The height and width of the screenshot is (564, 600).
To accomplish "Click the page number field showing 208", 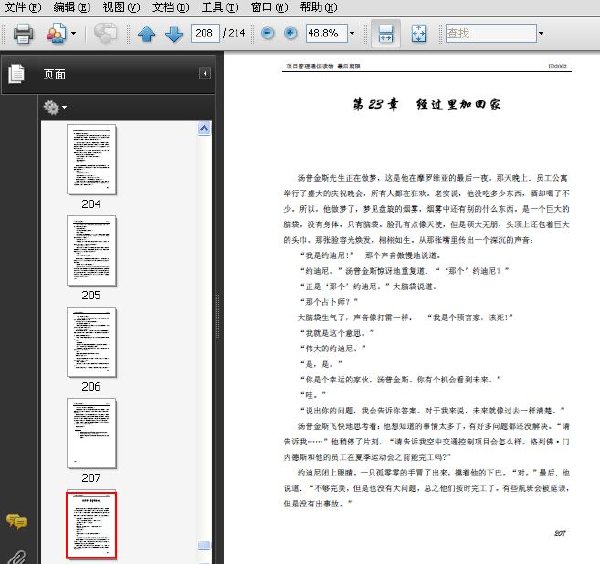I will tap(205, 33).
